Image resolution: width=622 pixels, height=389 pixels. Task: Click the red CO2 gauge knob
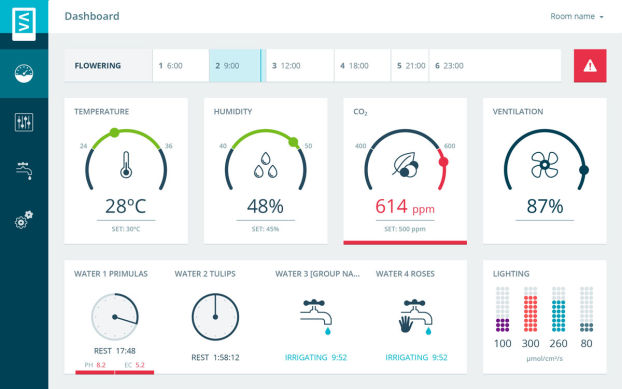click(443, 162)
